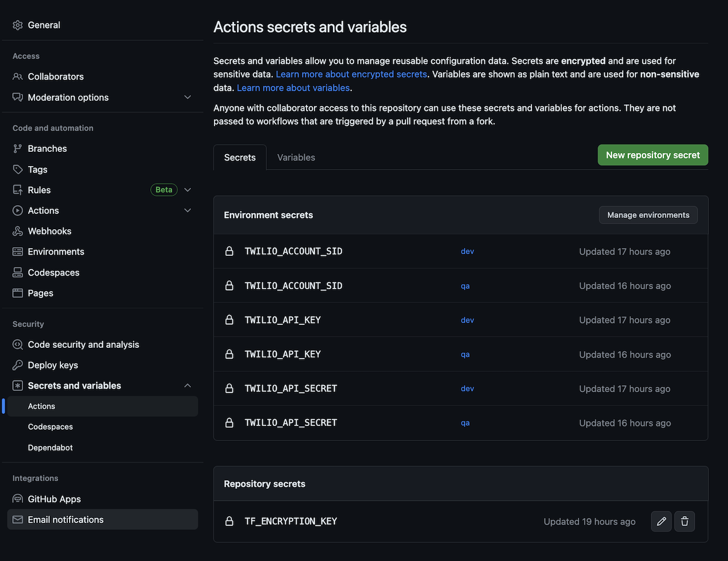Switch to the Secrets tab
The image size is (728, 561).
click(x=240, y=157)
